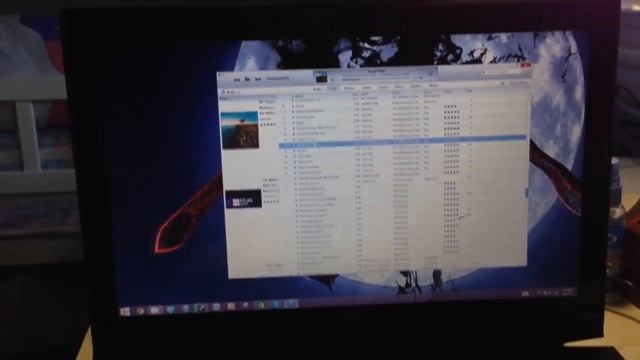The image size is (640, 360).
Task: Click the iTunes play button
Action: pyautogui.click(x=247, y=80)
